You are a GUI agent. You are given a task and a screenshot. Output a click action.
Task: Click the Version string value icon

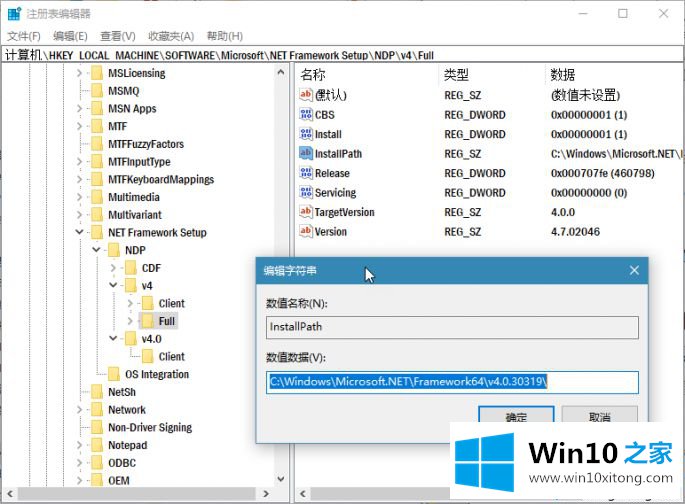tap(306, 231)
